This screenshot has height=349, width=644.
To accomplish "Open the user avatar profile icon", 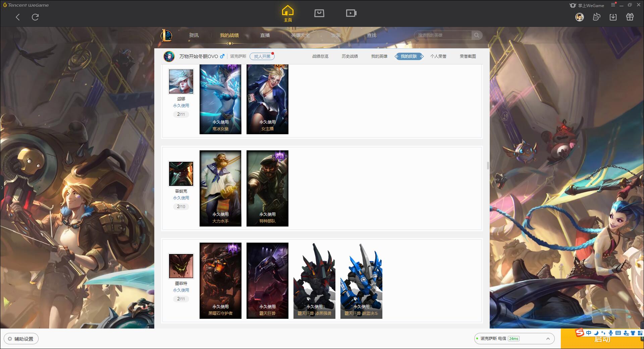I will (x=580, y=17).
